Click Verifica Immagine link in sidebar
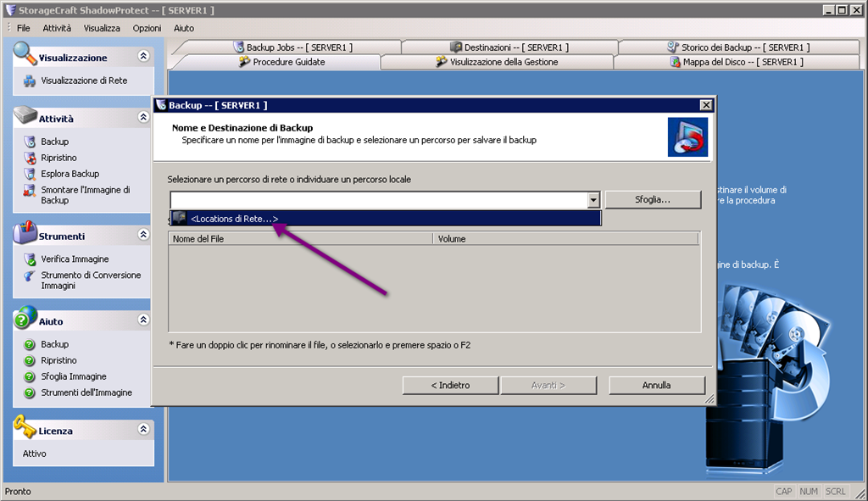 coord(75,259)
